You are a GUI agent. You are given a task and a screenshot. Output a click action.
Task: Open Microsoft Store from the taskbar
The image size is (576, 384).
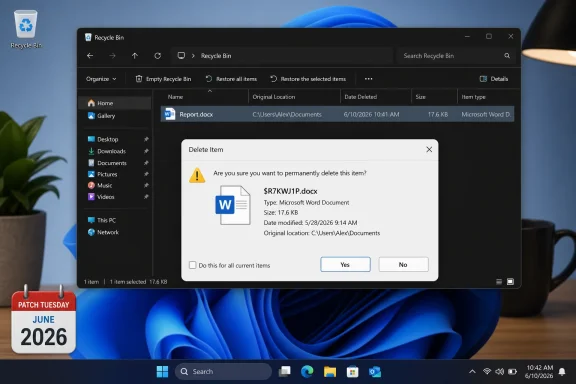tap(352, 372)
